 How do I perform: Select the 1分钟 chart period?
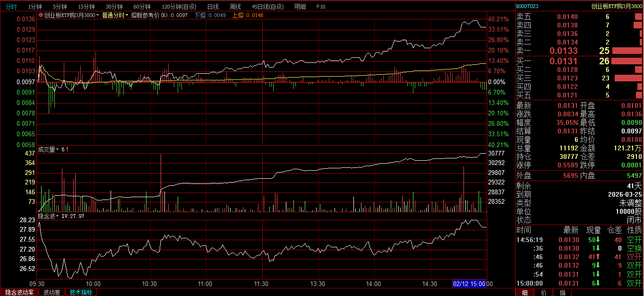click(34, 7)
